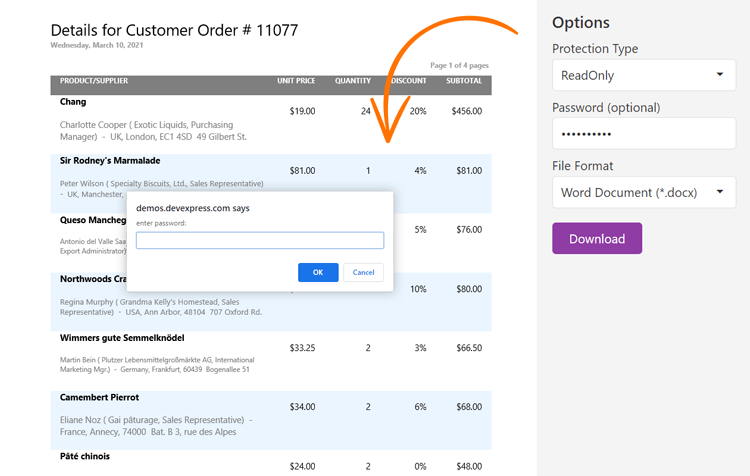The width and height of the screenshot is (750, 476).
Task: Click the Sir Rodney's Marmalade product name
Action: (110, 160)
